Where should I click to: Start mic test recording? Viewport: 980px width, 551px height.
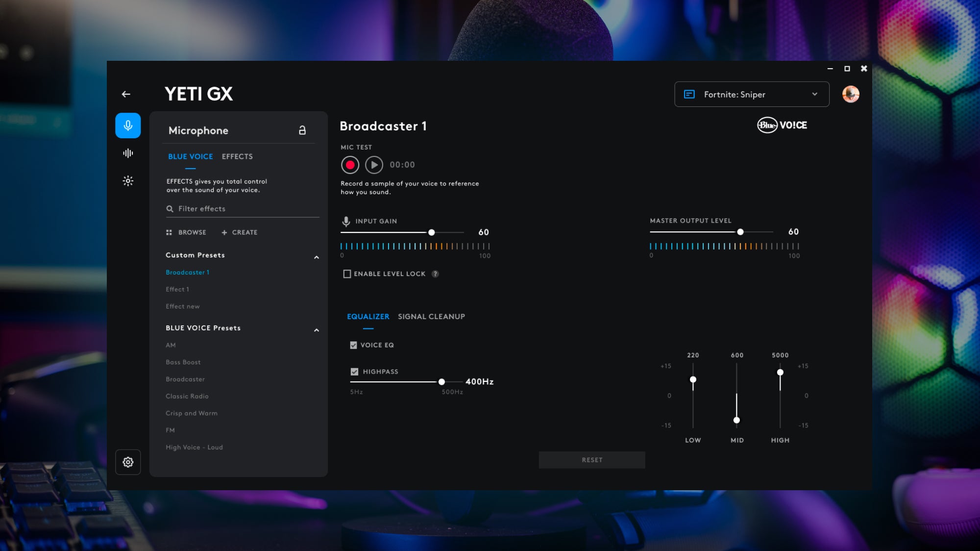coord(350,165)
